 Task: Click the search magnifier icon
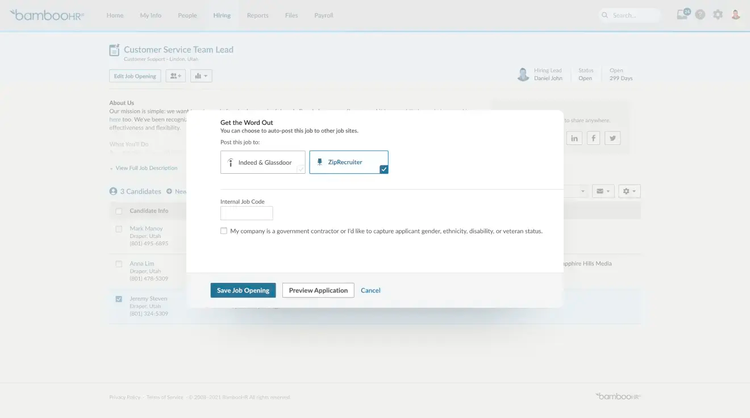coord(605,15)
